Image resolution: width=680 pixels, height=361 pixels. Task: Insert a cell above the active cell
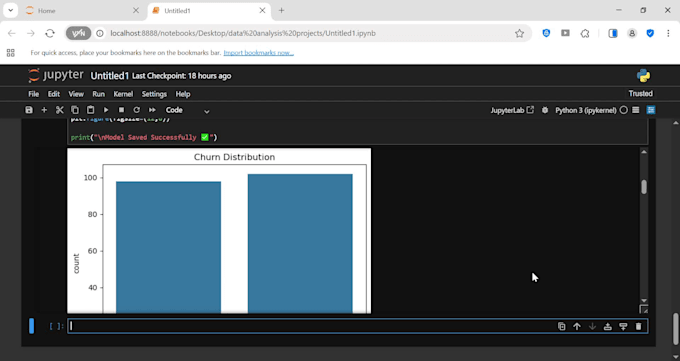click(608, 326)
